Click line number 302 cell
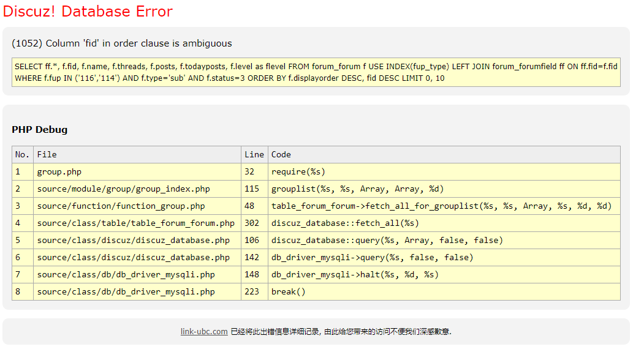The height and width of the screenshot is (352, 644). [252, 223]
